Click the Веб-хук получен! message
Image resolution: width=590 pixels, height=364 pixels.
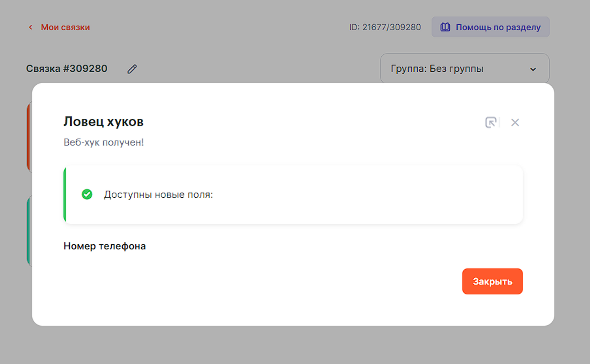pos(104,142)
